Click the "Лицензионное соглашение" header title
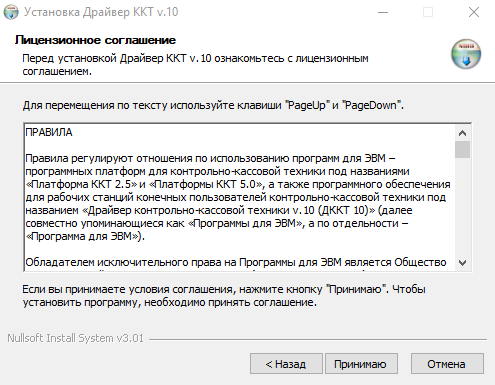Viewport: 495px width, 385px height. (95, 40)
